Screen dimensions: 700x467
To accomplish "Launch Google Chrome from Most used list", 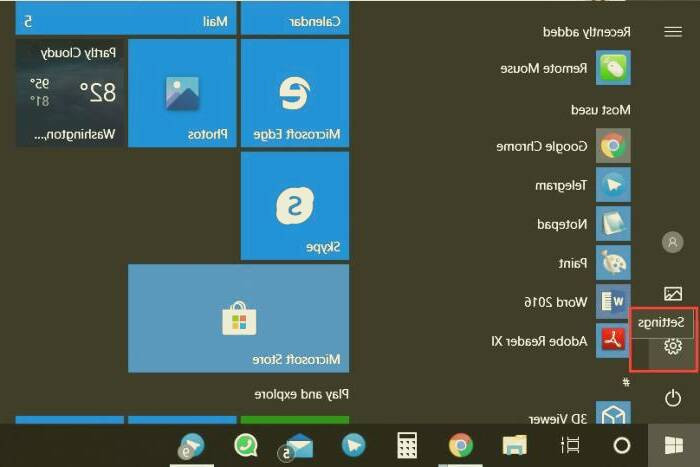I will (x=612, y=147).
